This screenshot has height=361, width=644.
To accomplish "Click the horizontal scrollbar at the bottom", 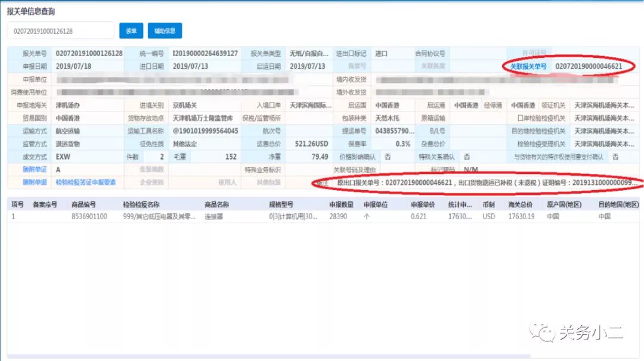I will [269, 356].
